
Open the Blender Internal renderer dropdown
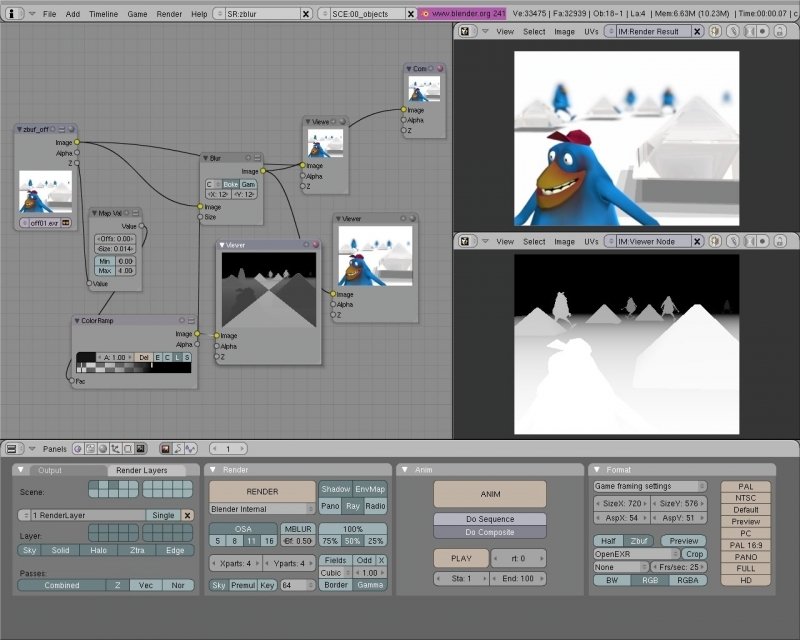(262, 509)
